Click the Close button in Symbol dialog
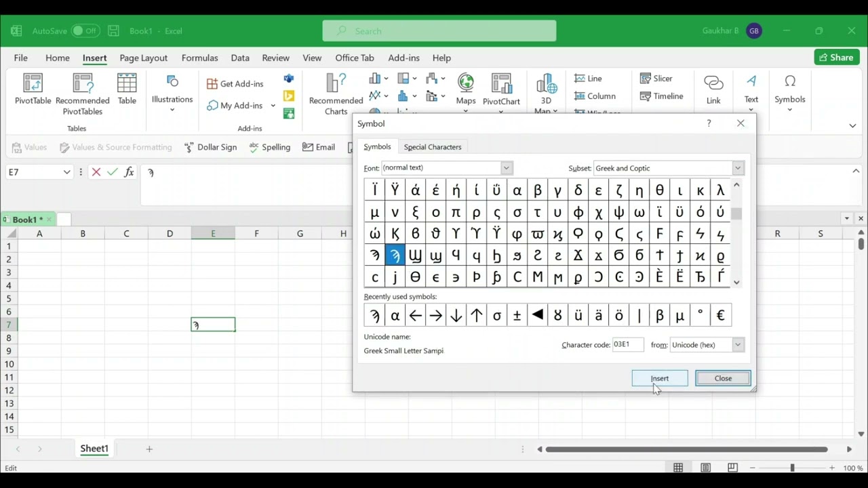This screenshot has height=488, width=868. (x=723, y=379)
